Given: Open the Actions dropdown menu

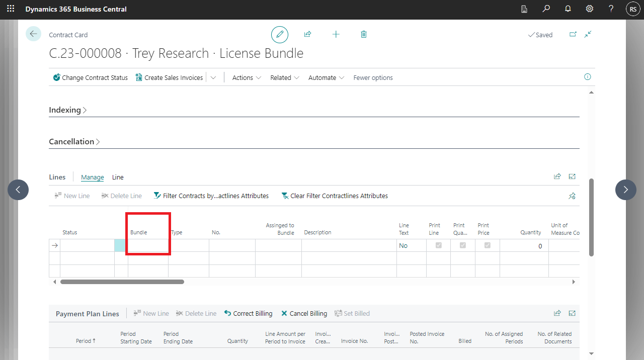Looking at the screenshot, I should [x=247, y=77].
